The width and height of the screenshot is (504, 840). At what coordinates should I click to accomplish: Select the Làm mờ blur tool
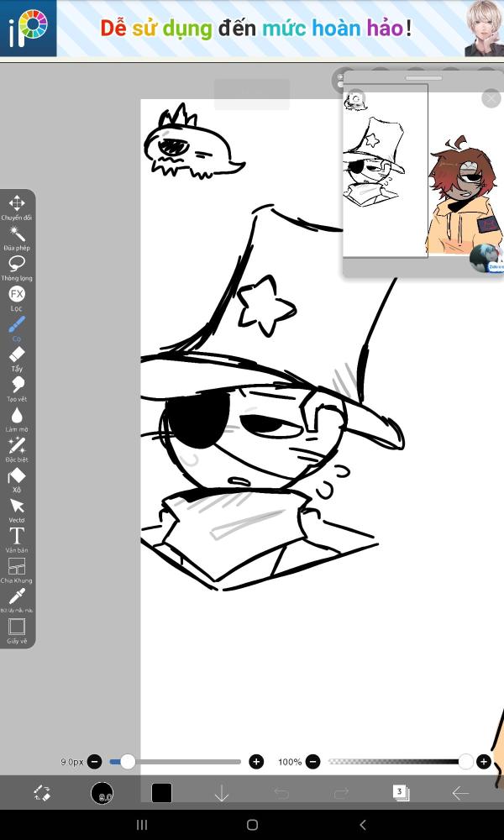[17, 419]
